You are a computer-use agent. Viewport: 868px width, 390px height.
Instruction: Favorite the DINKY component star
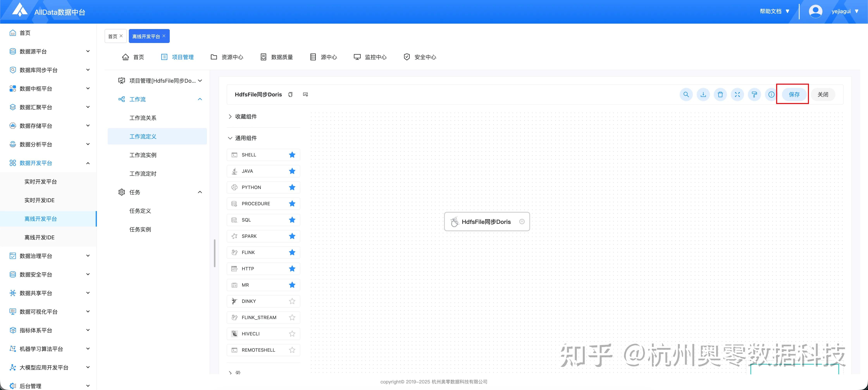pyautogui.click(x=292, y=302)
